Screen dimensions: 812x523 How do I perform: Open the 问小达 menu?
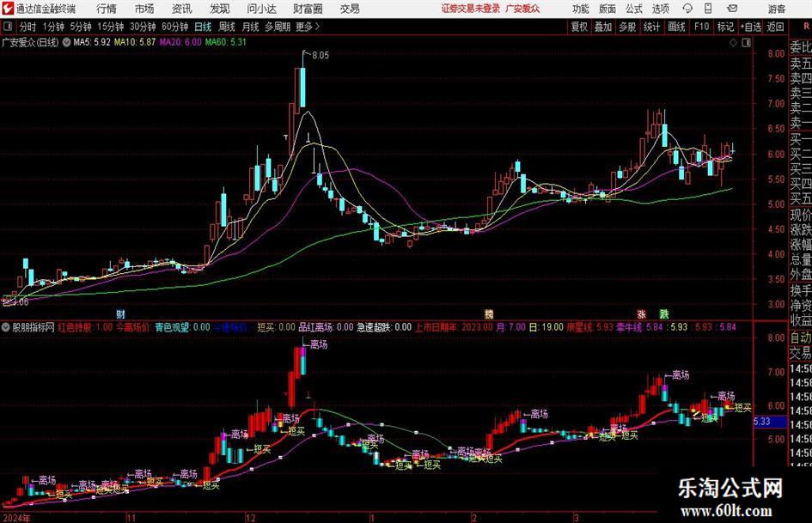pyautogui.click(x=261, y=9)
